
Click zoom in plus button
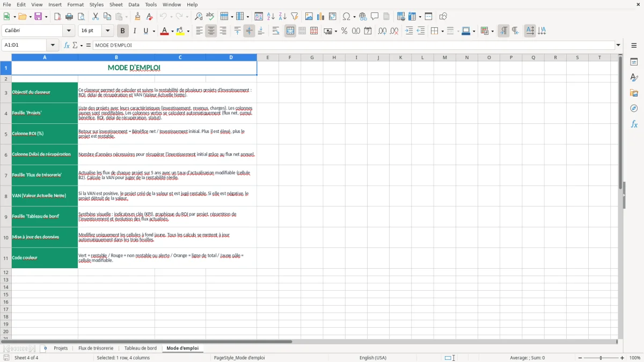point(623,358)
